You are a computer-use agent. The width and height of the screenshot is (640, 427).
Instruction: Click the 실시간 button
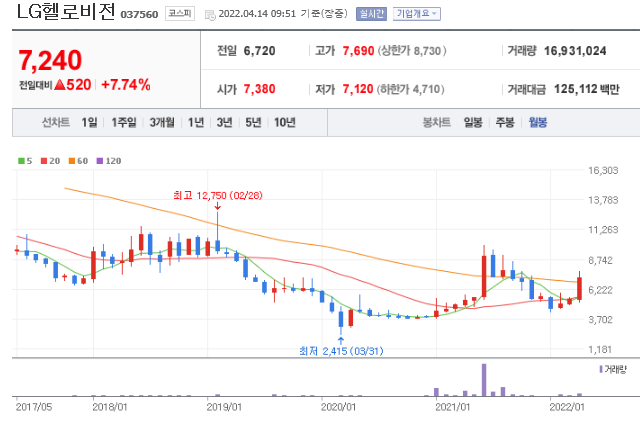click(x=371, y=14)
